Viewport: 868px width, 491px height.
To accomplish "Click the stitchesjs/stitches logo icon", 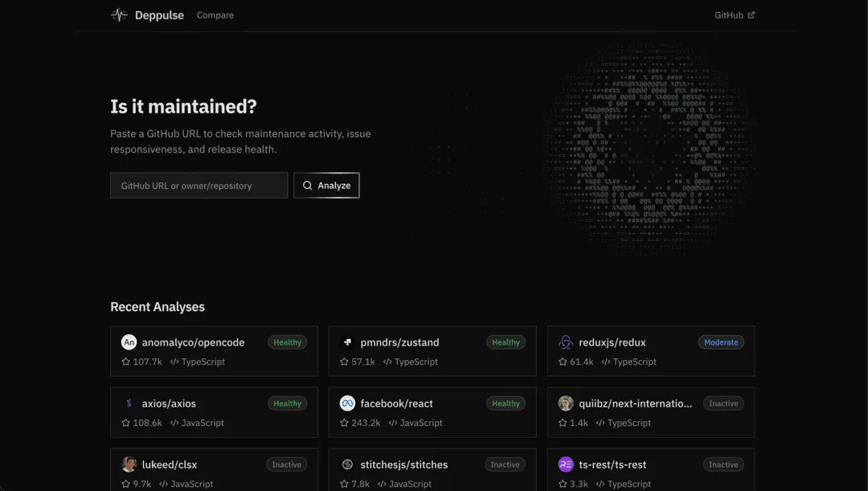I will coord(347,464).
